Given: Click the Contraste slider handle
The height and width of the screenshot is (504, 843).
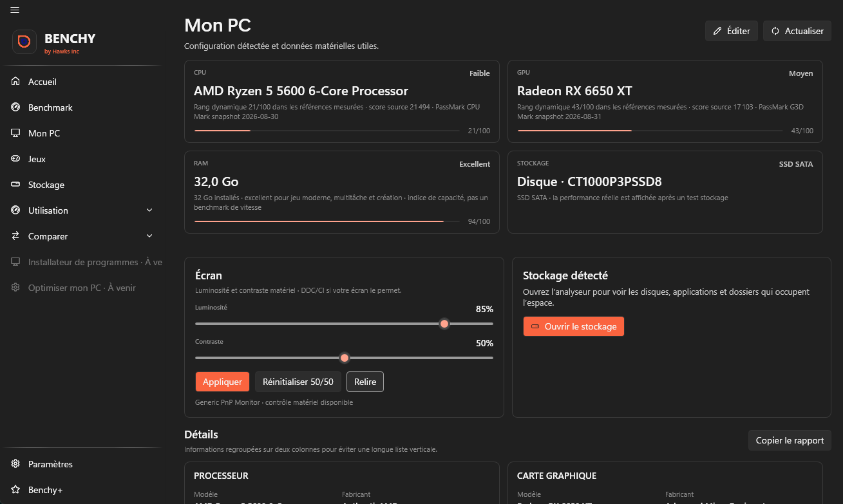Looking at the screenshot, I should click(345, 358).
